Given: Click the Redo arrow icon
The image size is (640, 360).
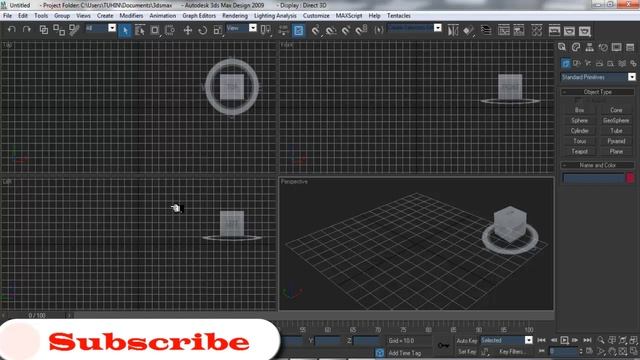Looking at the screenshot, I should (x=27, y=30).
